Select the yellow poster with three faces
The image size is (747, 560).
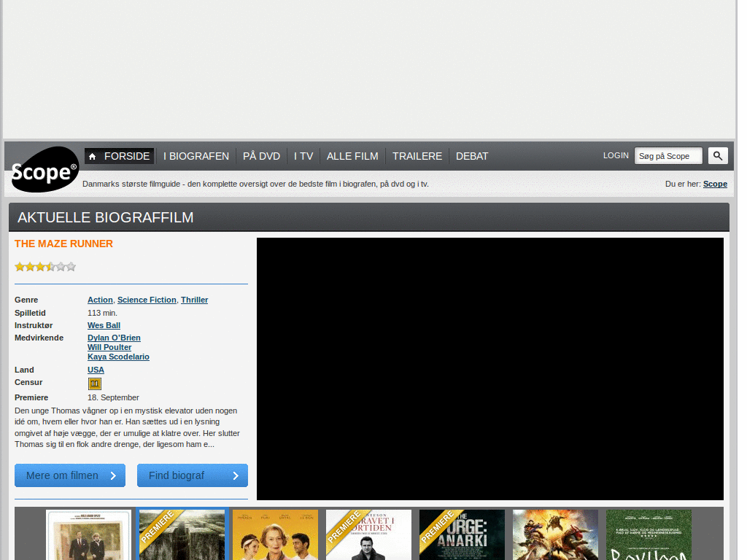click(275, 534)
